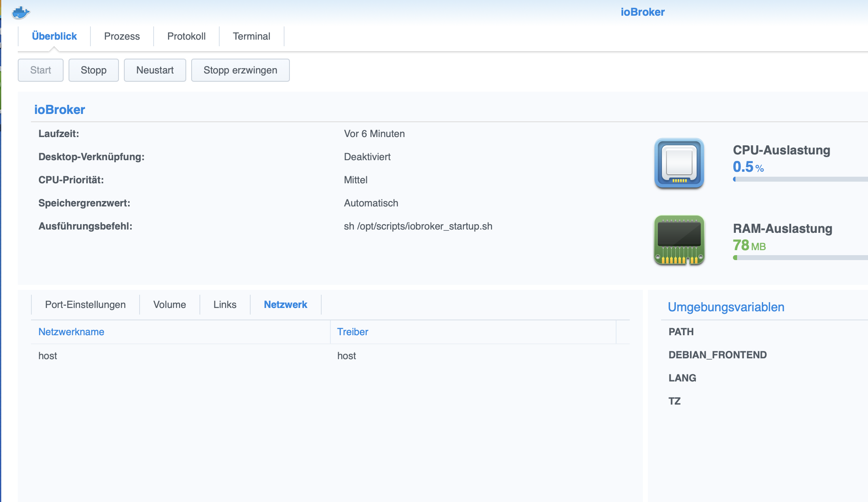Select the host network row
The image size is (868, 502).
pyautogui.click(x=48, y=356)
